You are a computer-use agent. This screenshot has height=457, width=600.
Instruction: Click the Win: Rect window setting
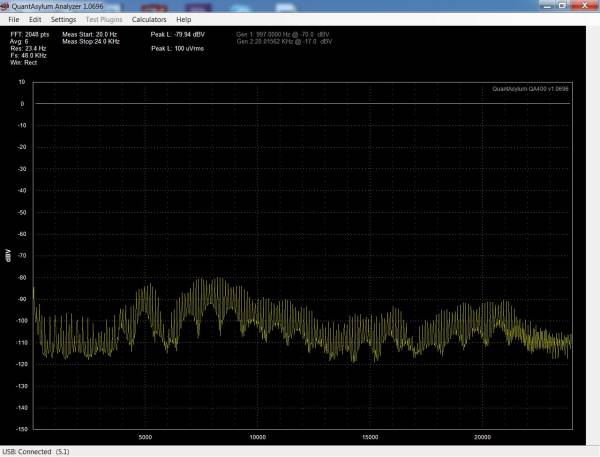[x=23, y=62]
